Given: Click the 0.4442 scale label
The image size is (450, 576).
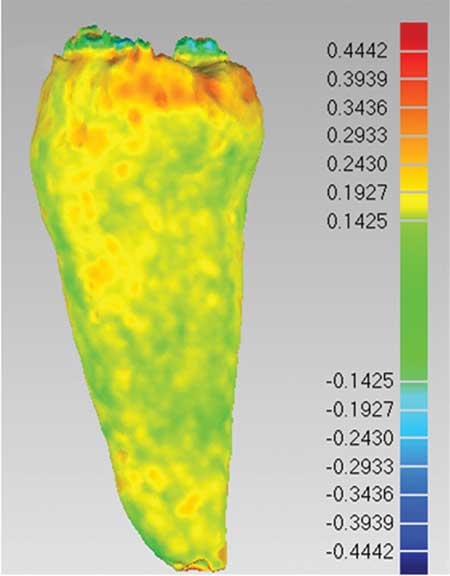Looking at the screenshot, I should (x=357, y=51).
